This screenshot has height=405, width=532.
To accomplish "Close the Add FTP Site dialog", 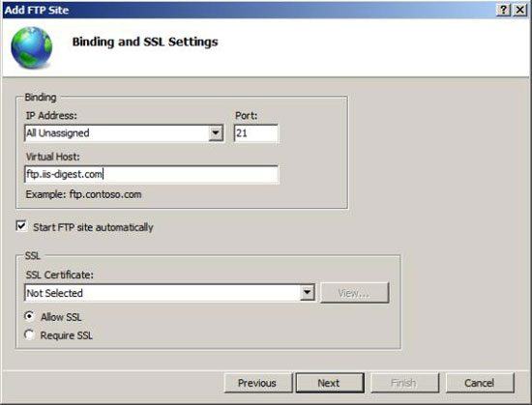I will [x=519, y=10].
